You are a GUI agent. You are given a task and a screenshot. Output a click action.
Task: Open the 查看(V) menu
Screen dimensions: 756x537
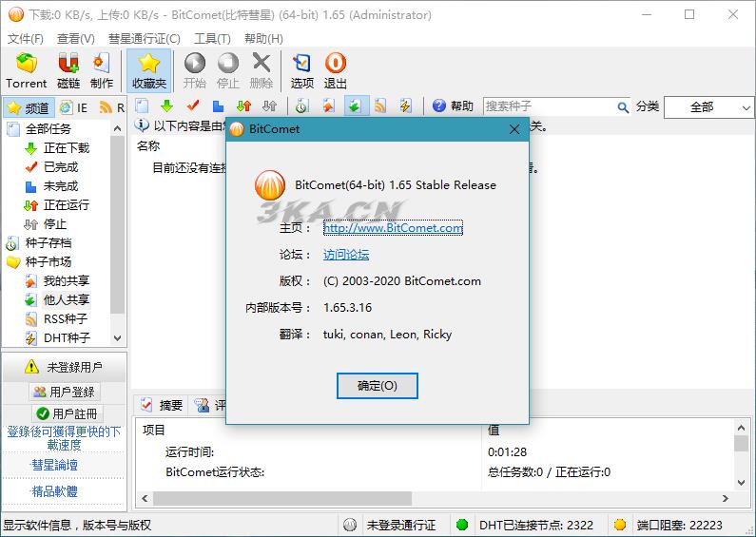pos(76,39)
